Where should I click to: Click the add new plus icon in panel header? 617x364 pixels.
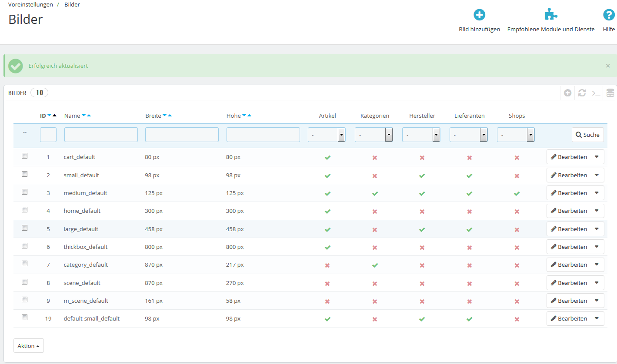pyautogui.click(x=567, y=93)
